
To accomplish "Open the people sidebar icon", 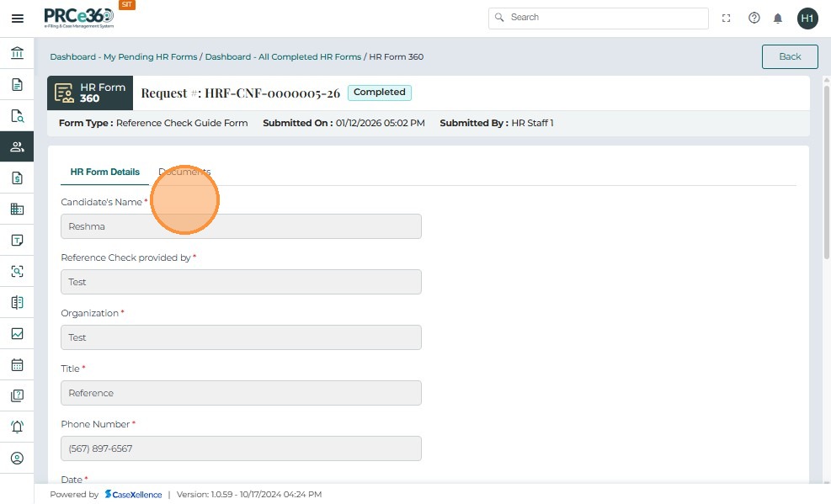I will click(17, 146).
